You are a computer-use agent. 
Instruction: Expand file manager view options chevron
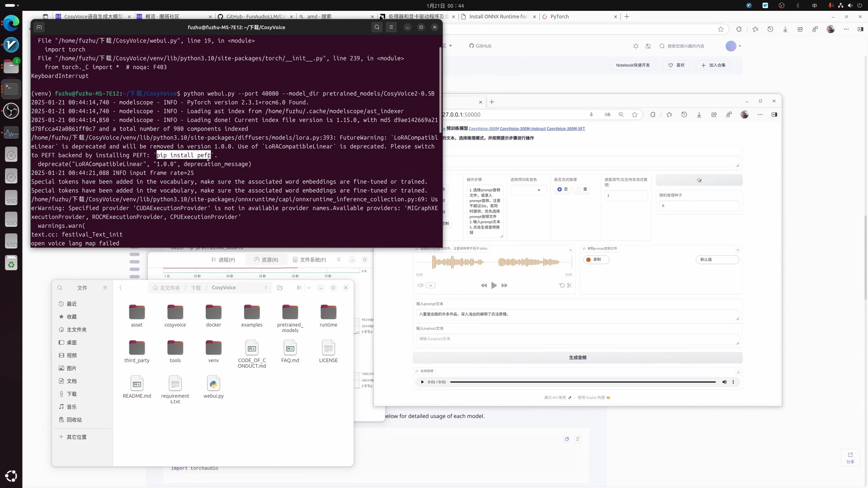(x=309, y=288)
